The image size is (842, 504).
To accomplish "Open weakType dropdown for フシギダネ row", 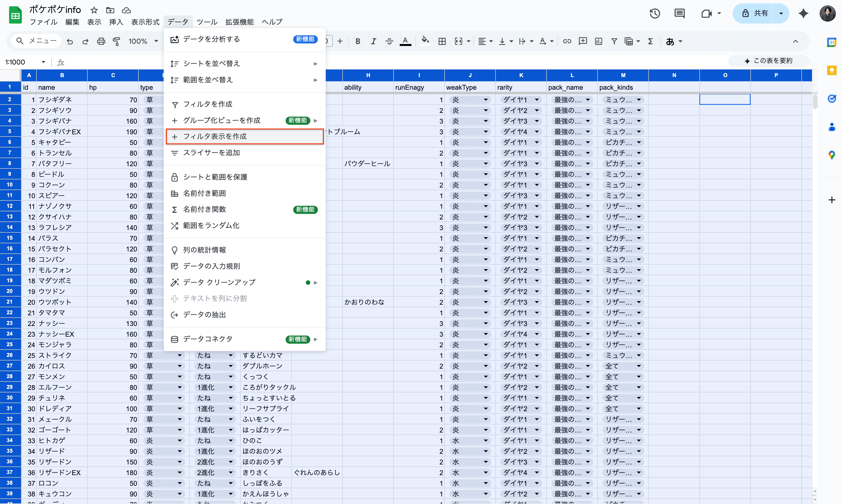I will pyautogui.click(x=485, y=100).
